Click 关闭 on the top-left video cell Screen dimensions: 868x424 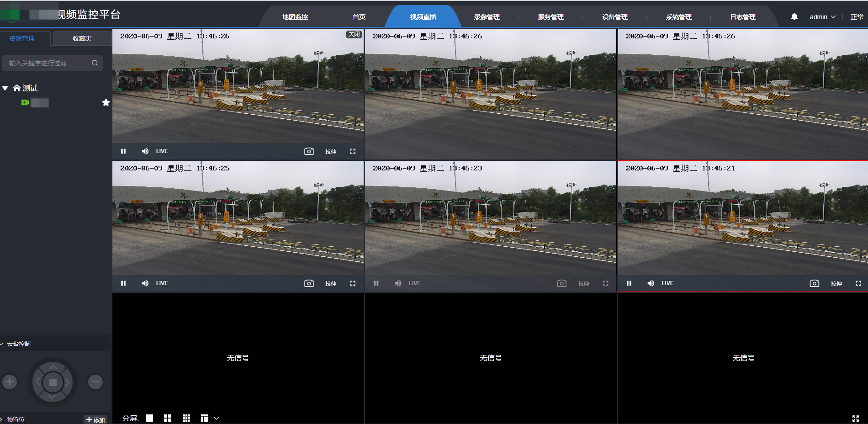pyautogui.click(x=354, y=34)
